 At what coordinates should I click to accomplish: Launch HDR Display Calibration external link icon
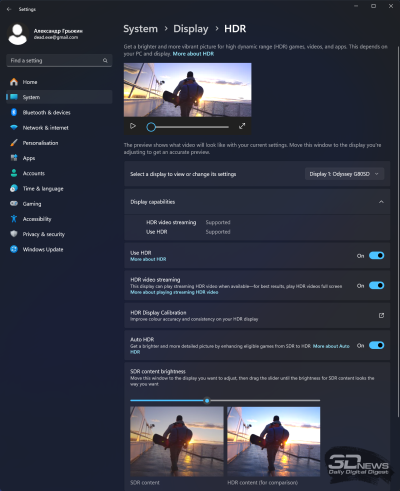coord(381,315)
